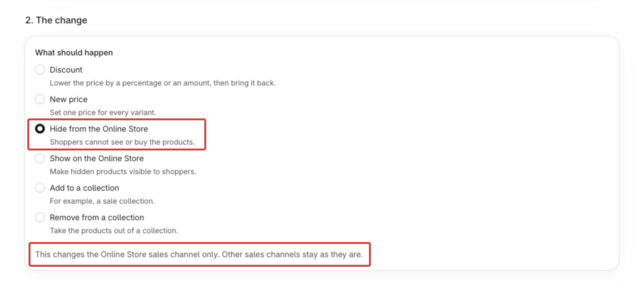This screenshot has height=283, width=644.
Task: Click 'For example, a sale collection.' text
Action: (x=102, y=201)
